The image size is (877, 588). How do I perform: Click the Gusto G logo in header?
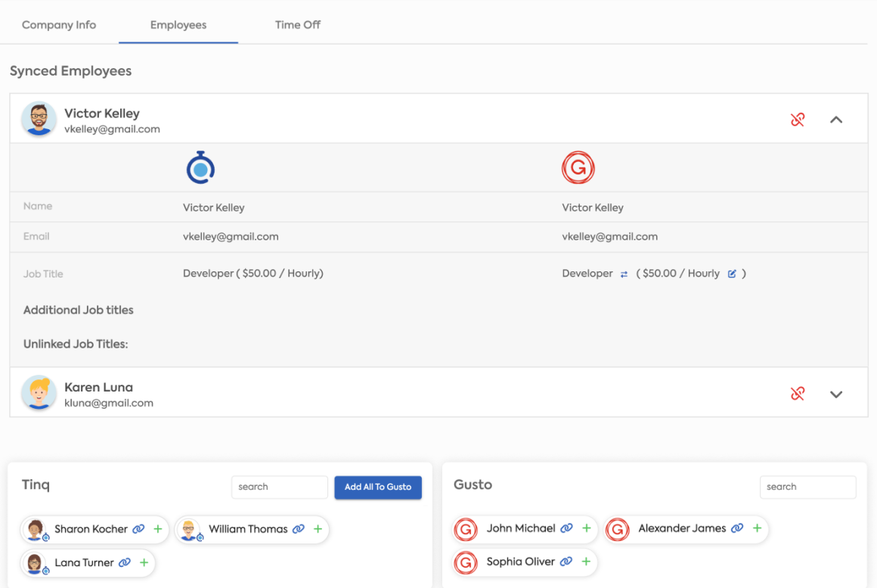pyautogui.click(x=578, y=168)
